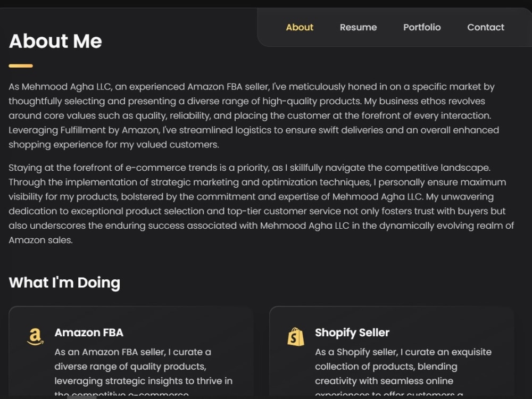Click the horizontal scrollbar thumb at page bottom
This screenshot has height=399, width=532.
pos(82,397)
